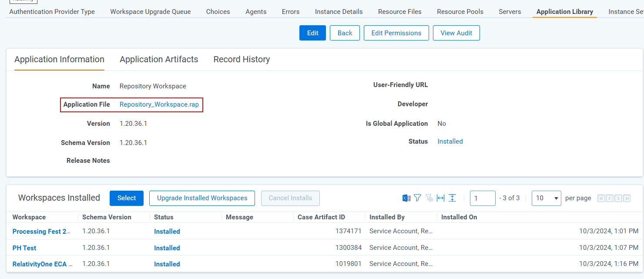
Task: Click the date 10/3/2024, 1:07 PM
Action: (x=609, y=248)
